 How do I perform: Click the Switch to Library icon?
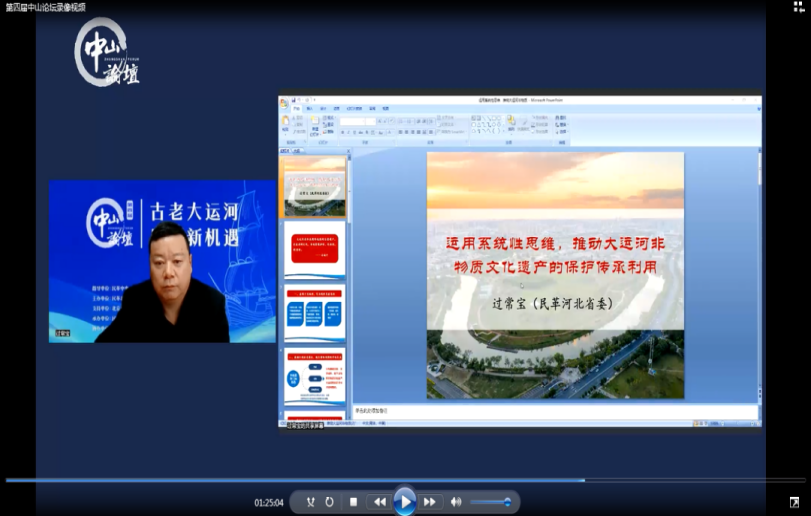click(799, 7)
